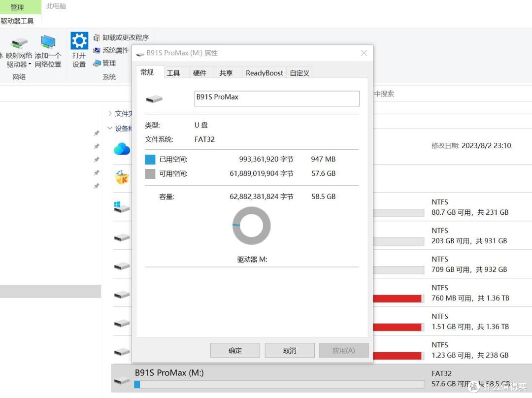532x398 pixels.
Task: Select the highlighted gray sidebar navigation item
Action: (x=50, y=291)
